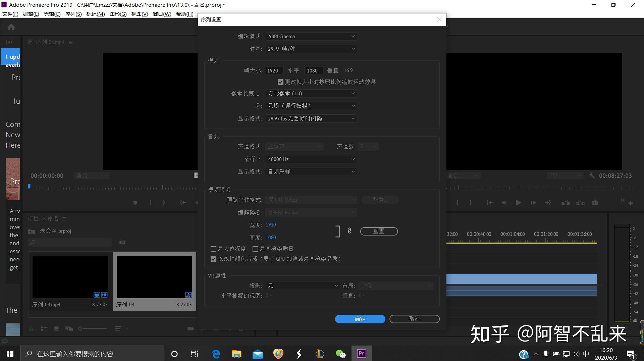Uncheck 最大位深度 checkbox

214,249
